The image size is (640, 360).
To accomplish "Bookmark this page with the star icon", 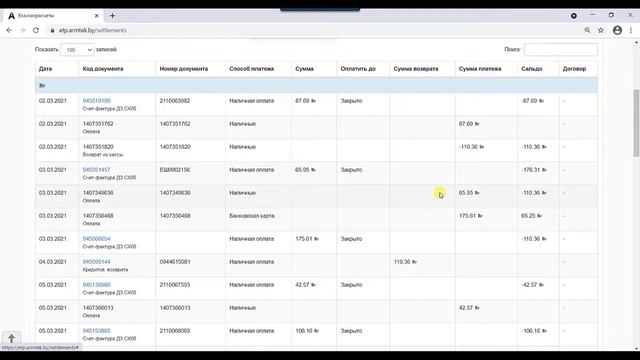I will (601, 30).
